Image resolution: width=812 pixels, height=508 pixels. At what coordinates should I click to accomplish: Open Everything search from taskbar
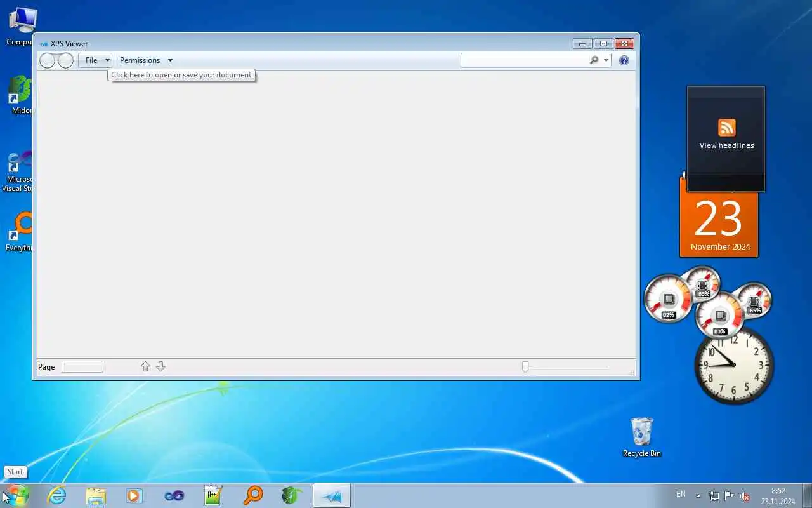252,495
